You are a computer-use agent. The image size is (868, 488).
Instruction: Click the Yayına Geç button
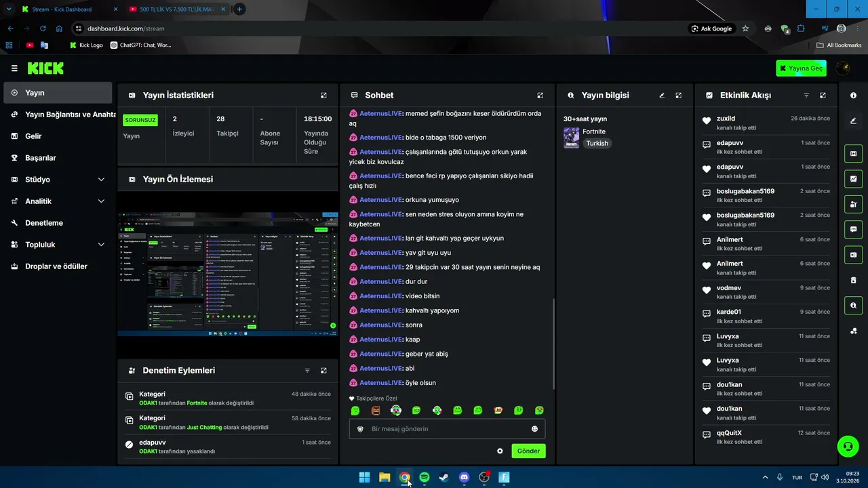802,68
